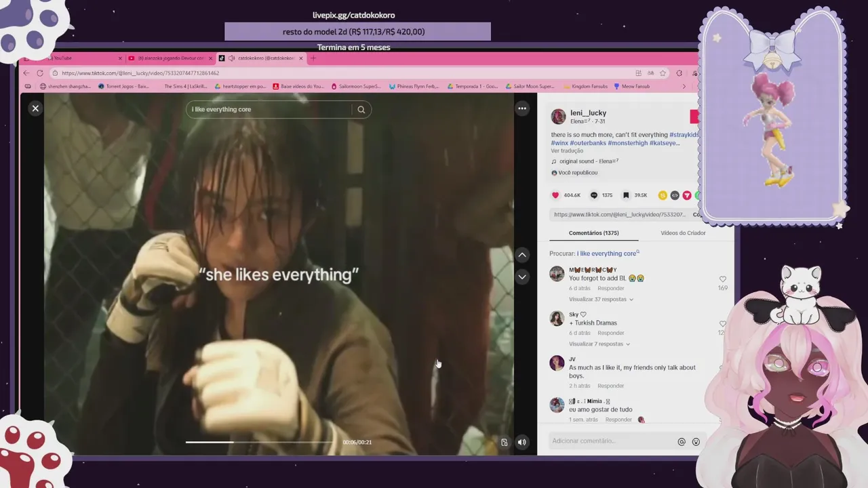Screen dimensions: 868x488
Task: Click the 'i like everything core' search suggestion
Action: point(607,253)
